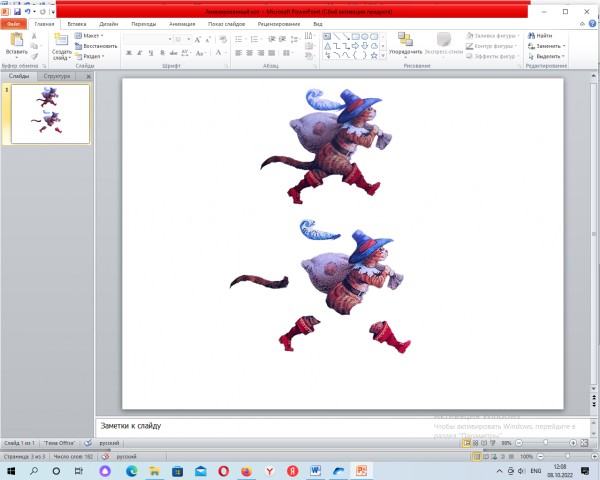Image resolution: width=600 pixels, height=480 pixels.
Task: Open the Выделить select dropdown
Action: [x=546, y=56]
